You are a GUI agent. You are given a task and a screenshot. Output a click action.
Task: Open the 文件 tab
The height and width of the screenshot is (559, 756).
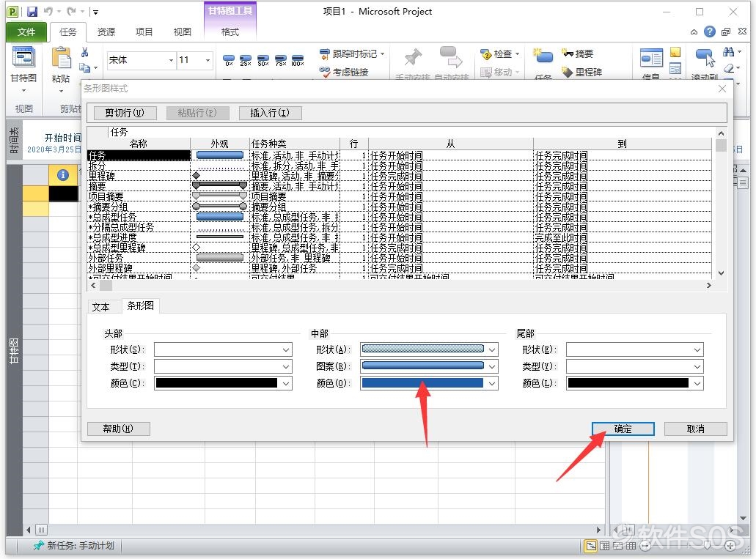tap(26, 32)
